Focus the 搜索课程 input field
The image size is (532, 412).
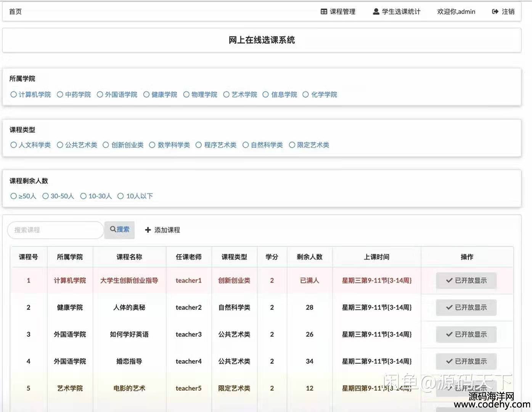pos(55,230)
